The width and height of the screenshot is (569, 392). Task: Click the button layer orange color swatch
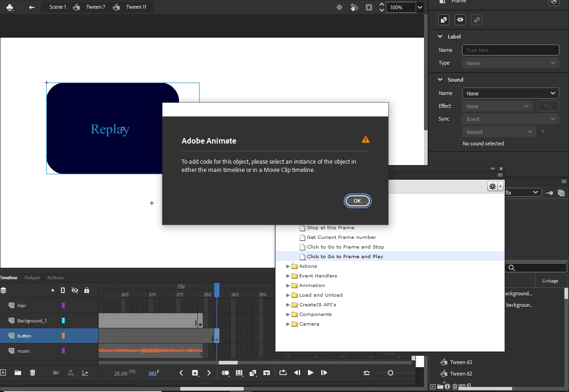point(63,336)
